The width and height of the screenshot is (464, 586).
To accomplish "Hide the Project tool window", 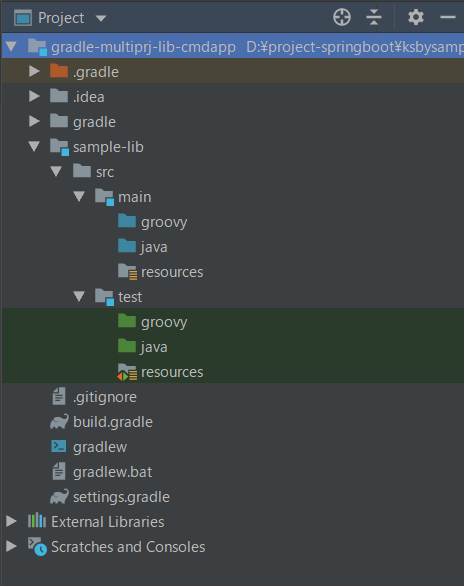I will point(448,17).
